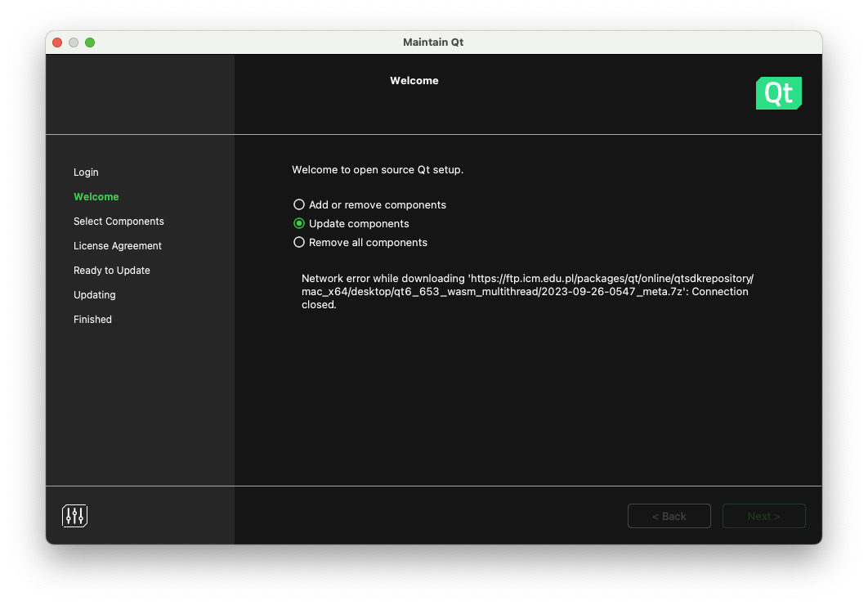
Task: Click the Back button
Action: [669, 516]
